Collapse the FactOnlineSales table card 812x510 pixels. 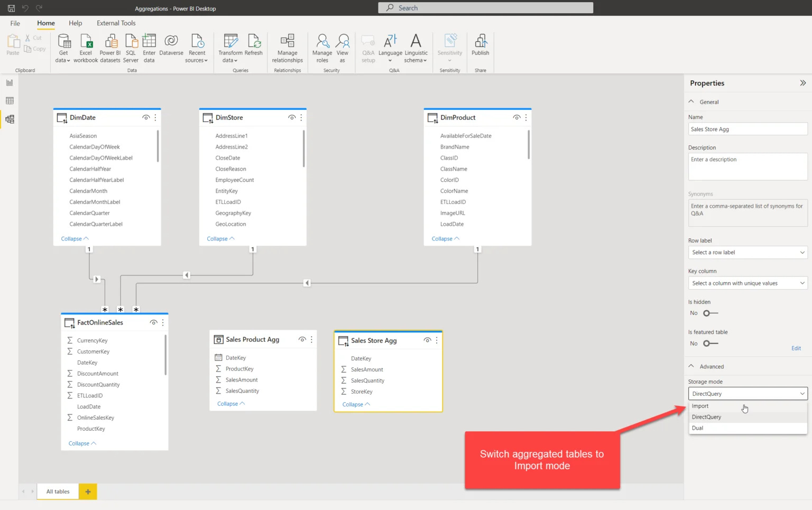82,443
